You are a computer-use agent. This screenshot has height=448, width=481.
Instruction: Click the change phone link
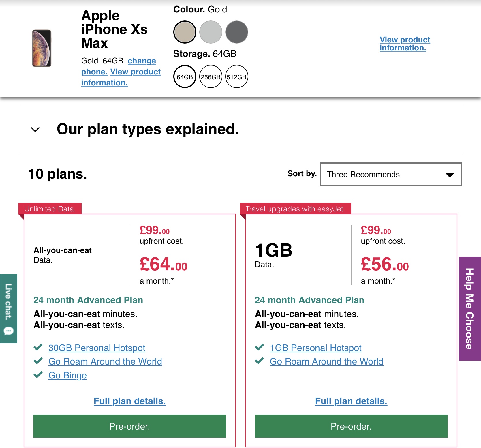(142, 61)
